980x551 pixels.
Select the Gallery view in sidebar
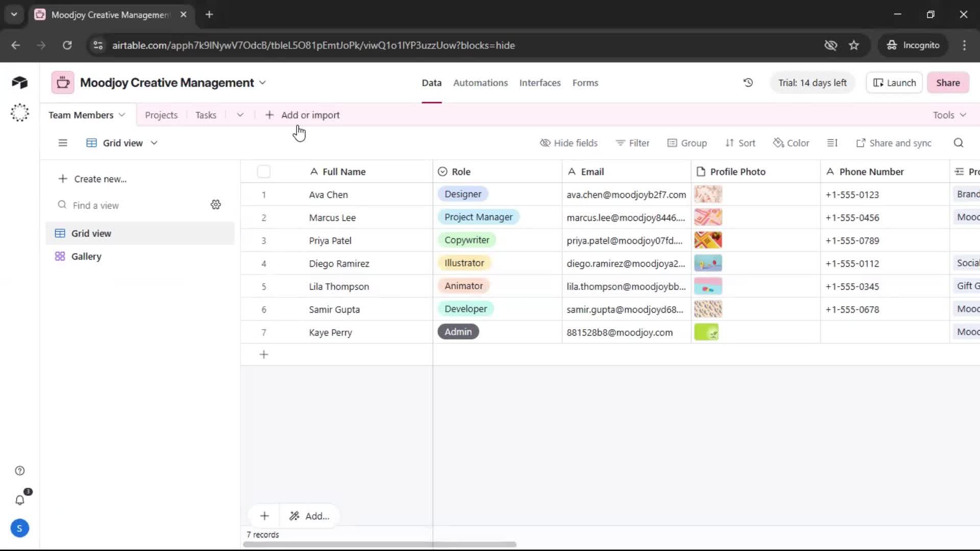point(140,256)
